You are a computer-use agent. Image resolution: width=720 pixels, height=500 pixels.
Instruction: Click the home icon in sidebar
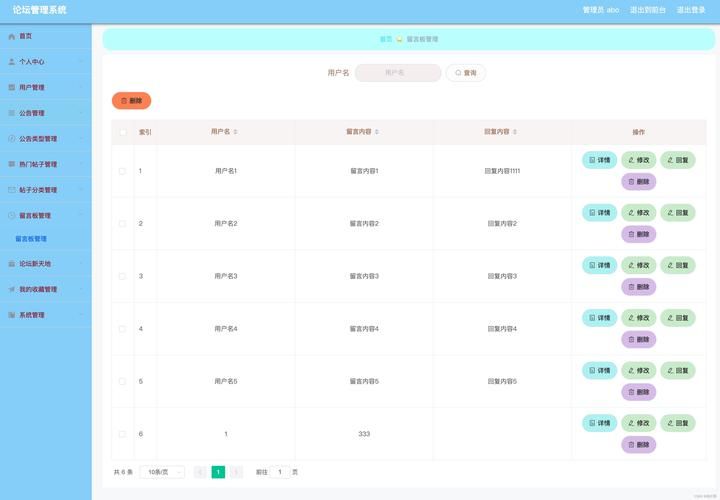pos(12,36)
